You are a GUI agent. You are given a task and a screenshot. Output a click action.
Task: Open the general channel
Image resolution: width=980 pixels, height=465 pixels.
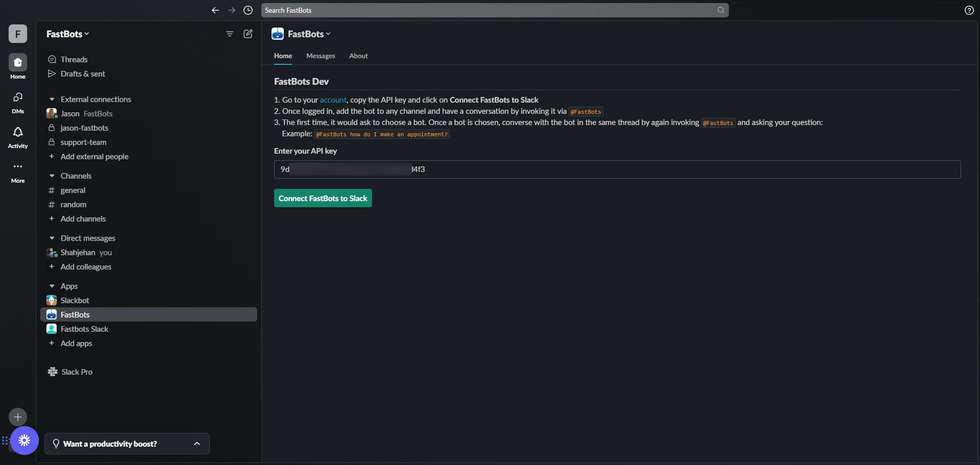(x=149, y=190)
